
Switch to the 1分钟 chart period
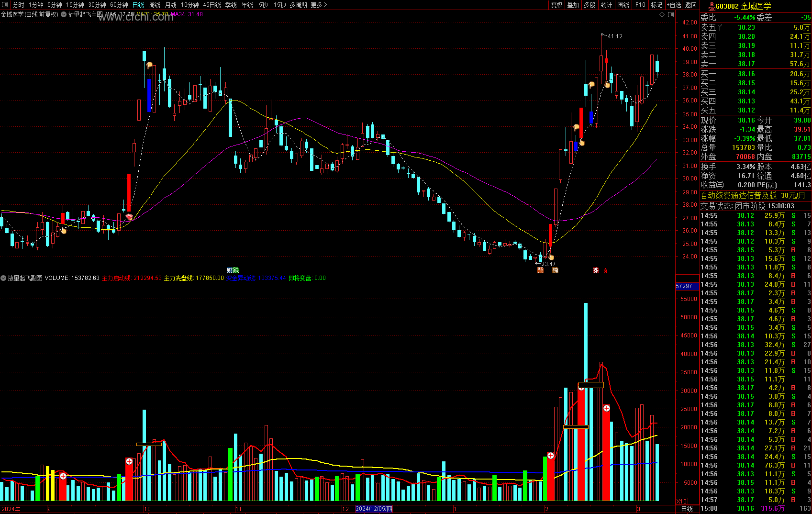(36, 5)
